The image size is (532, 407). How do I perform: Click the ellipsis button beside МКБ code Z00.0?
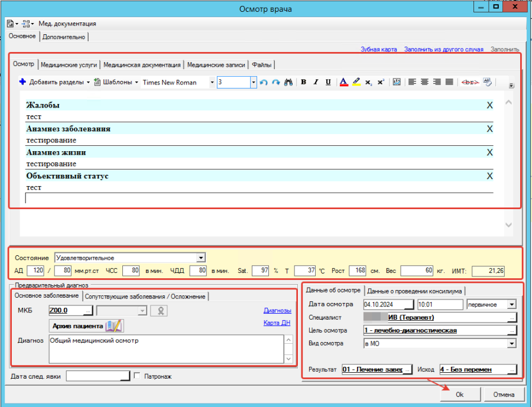tap(88, 311)
